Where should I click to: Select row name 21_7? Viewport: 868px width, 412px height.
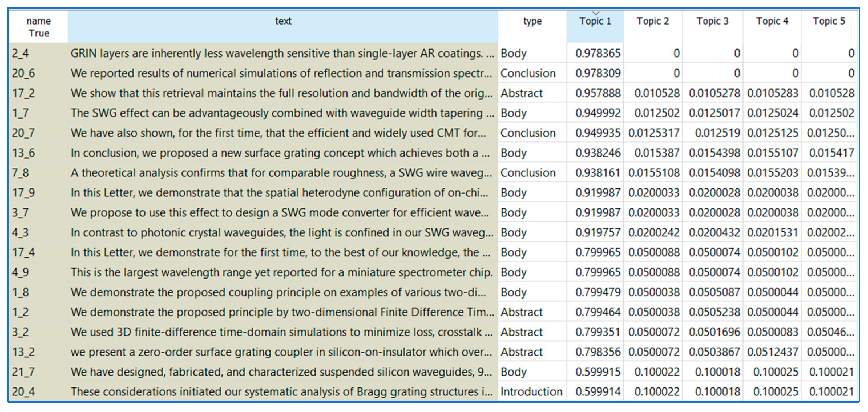(23, 372)
